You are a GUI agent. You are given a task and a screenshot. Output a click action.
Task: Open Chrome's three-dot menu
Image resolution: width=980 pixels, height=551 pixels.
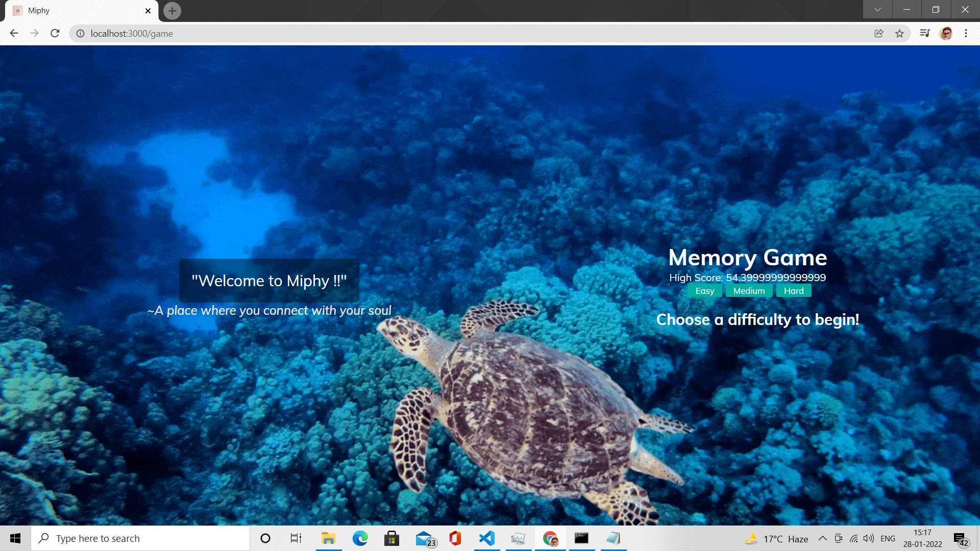pyautogui.click(x=966, y=33)
